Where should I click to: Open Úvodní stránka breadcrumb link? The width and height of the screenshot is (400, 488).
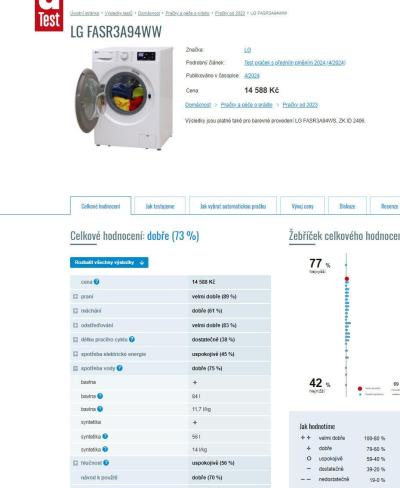tap(85, 13)
